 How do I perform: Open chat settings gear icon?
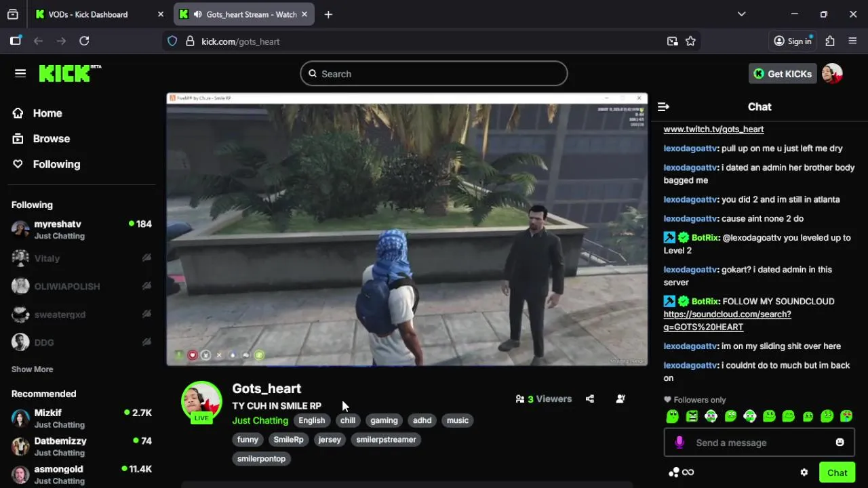pyautogui.click(x=804, y=473)
